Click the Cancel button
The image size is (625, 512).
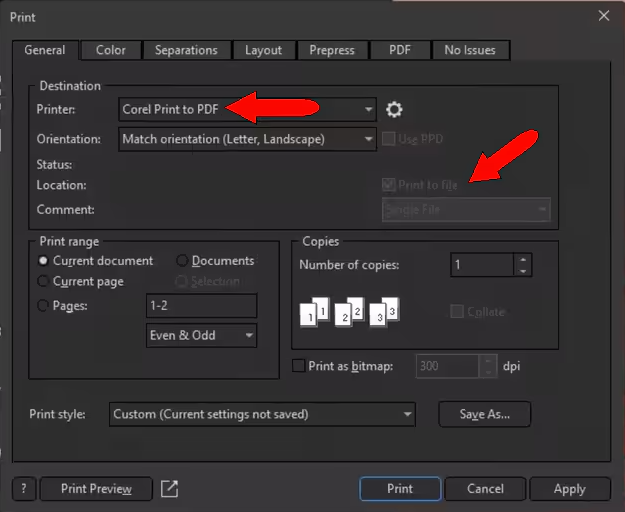485,488
